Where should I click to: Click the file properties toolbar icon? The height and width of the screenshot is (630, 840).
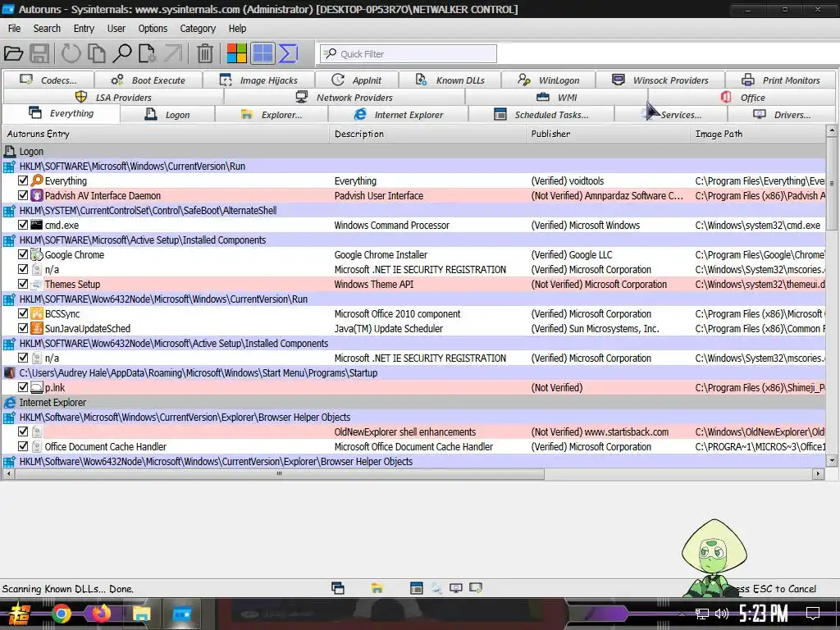148,53
